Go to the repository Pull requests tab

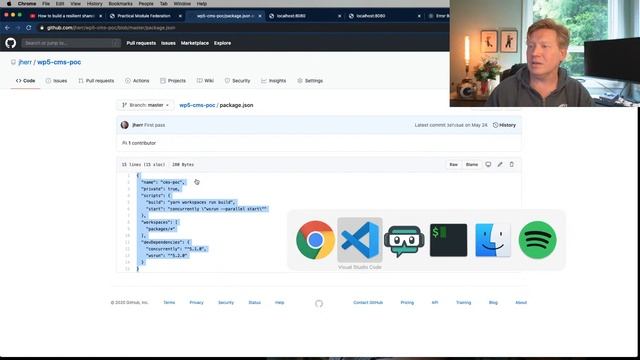click(x=96, y=81)
